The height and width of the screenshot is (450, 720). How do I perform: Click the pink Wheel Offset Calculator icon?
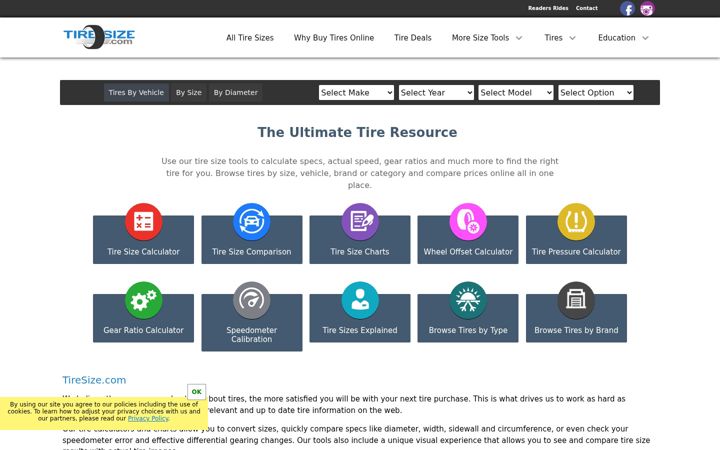pyautogui.click(x=468, y=222)
